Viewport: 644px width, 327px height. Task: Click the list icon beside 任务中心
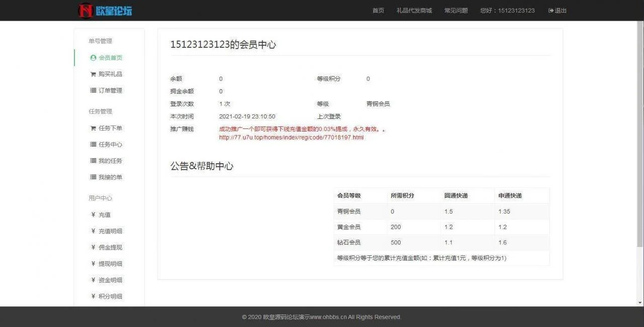pyautogui.click(x=93, y=145)
